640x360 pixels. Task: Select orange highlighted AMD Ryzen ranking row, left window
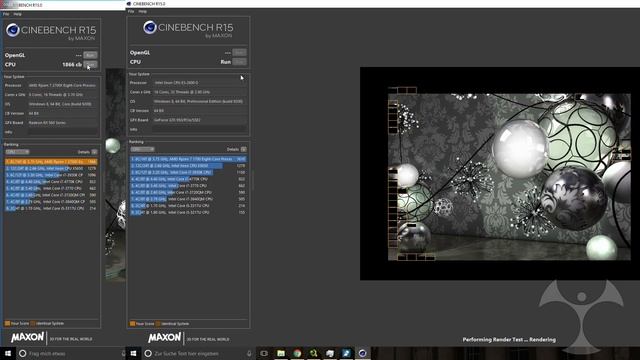[51, 162]
